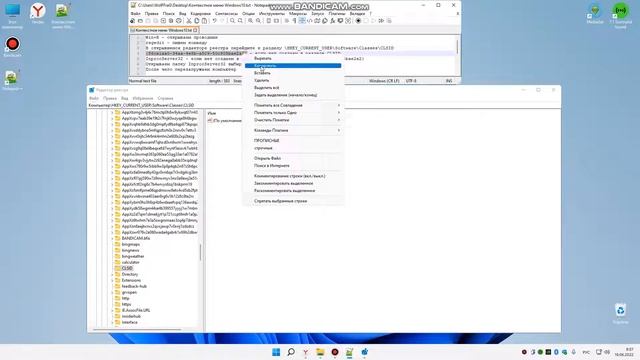Click the registry tree vertical scrollbar thumb

click(200, 252)
